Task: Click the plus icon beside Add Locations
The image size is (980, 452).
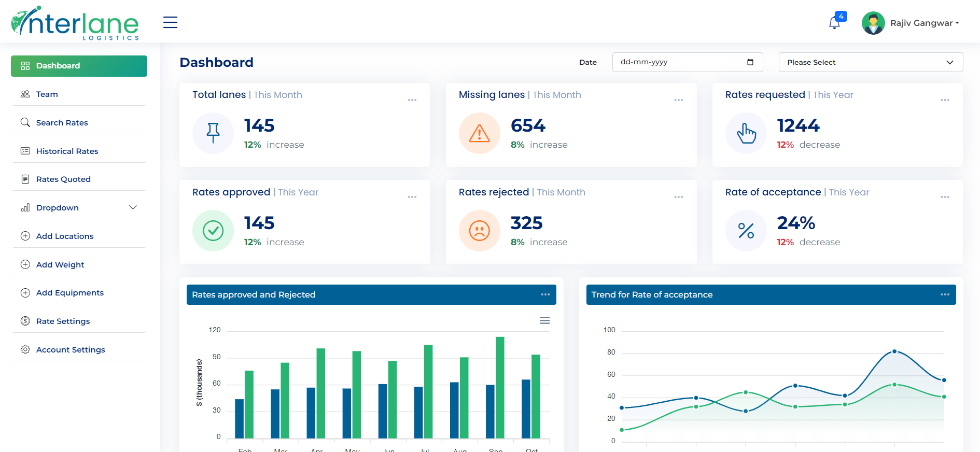Action: click(x=25, y=236)
